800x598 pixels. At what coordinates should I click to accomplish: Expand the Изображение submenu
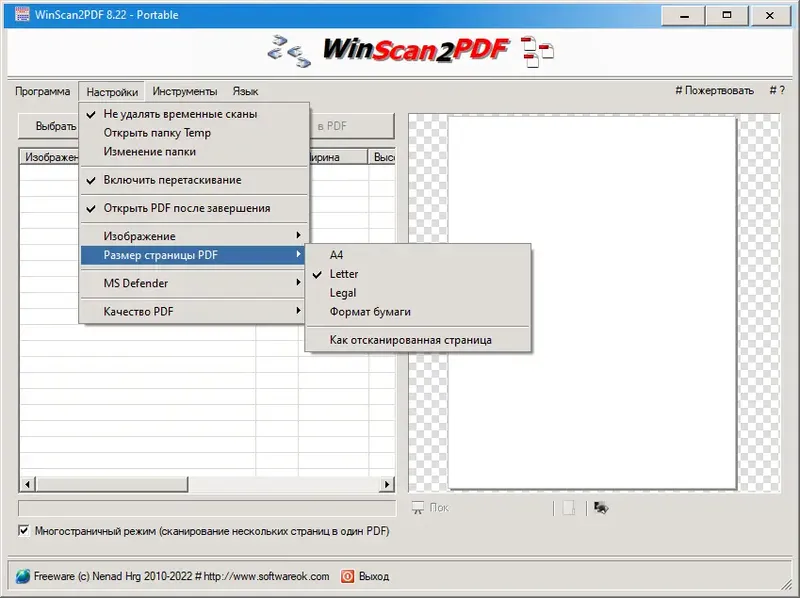point(194,236)
